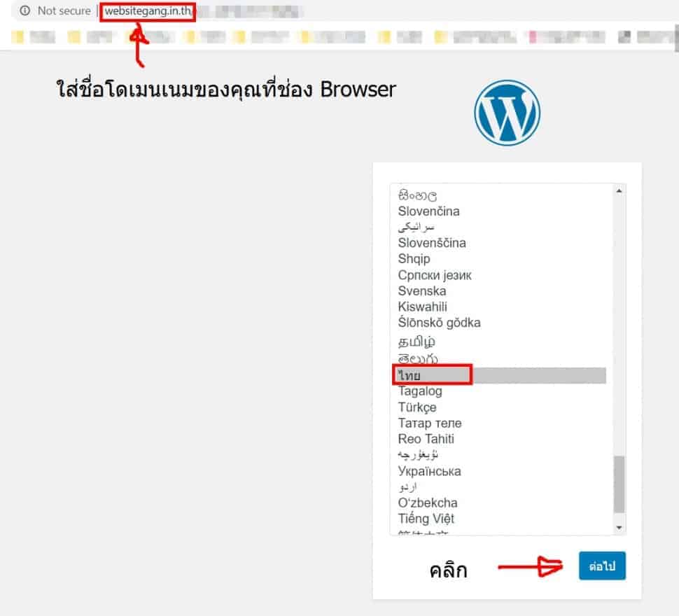
Task: Pick Ślōnskŏ gŏdka language
Action: pos(439,323)
